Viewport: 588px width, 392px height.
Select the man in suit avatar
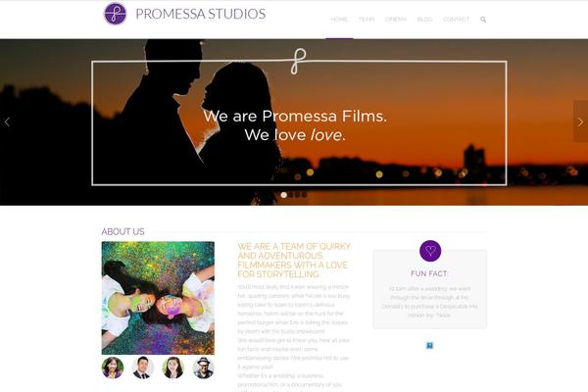(x=143, y=367)
